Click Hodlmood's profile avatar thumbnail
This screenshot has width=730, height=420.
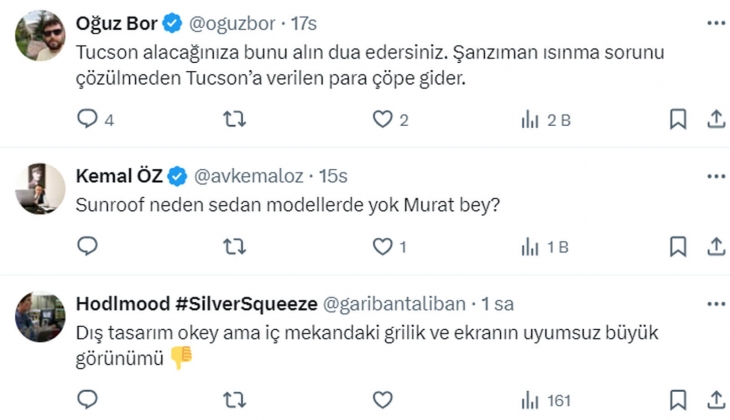tap(40, 320)
